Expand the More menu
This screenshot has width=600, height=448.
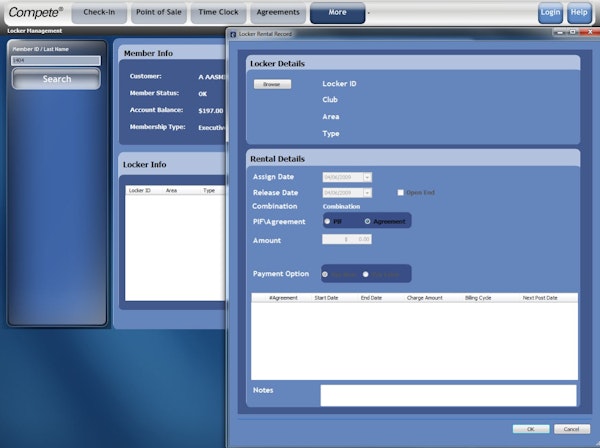click(336, 12)
